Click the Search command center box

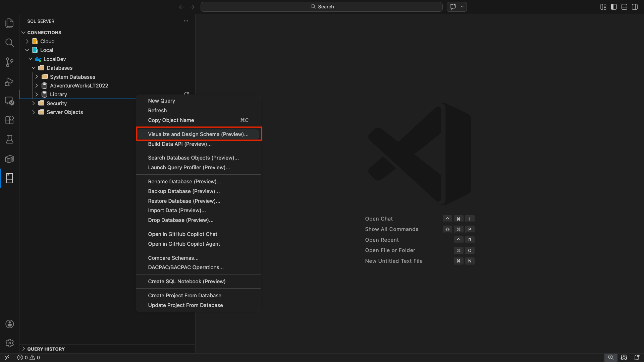[321, 7]
